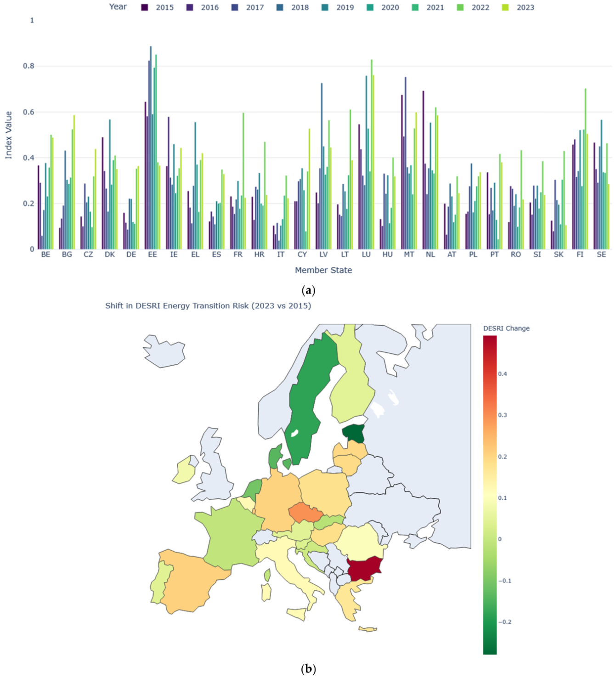Screen dimensions: 616x678
Task: Select dark red Bulgaria on the map
Action: (x=365, y=569)
